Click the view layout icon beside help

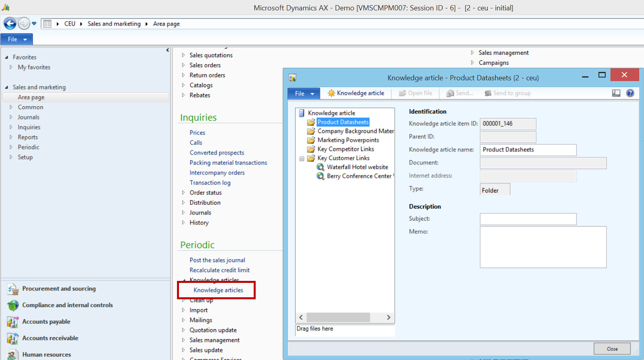[616, 93]
